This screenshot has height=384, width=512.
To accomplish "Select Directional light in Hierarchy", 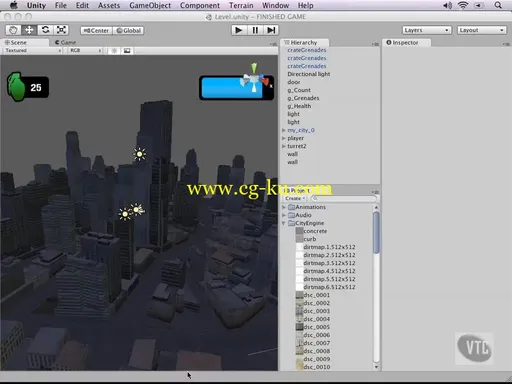I will click(x=309, y=74).
